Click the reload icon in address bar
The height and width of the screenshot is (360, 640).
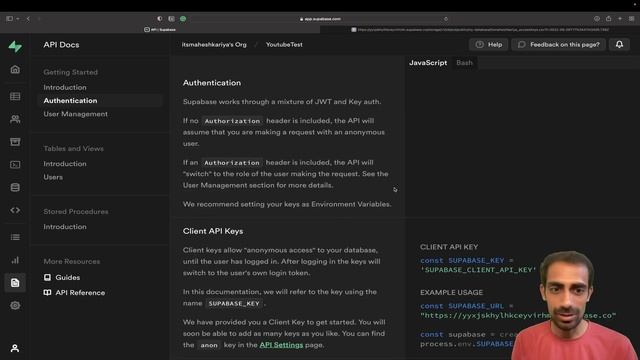[x=446, y=19]
